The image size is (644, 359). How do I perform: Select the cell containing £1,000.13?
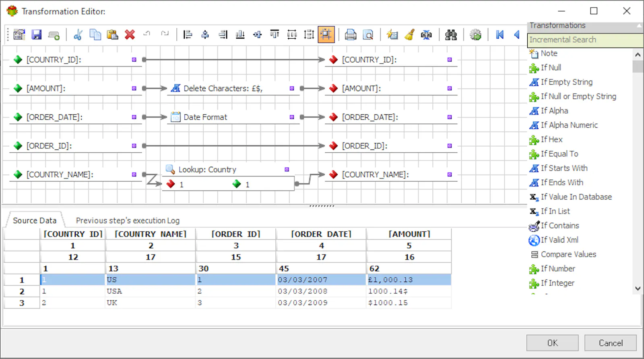tap(409, 280)
